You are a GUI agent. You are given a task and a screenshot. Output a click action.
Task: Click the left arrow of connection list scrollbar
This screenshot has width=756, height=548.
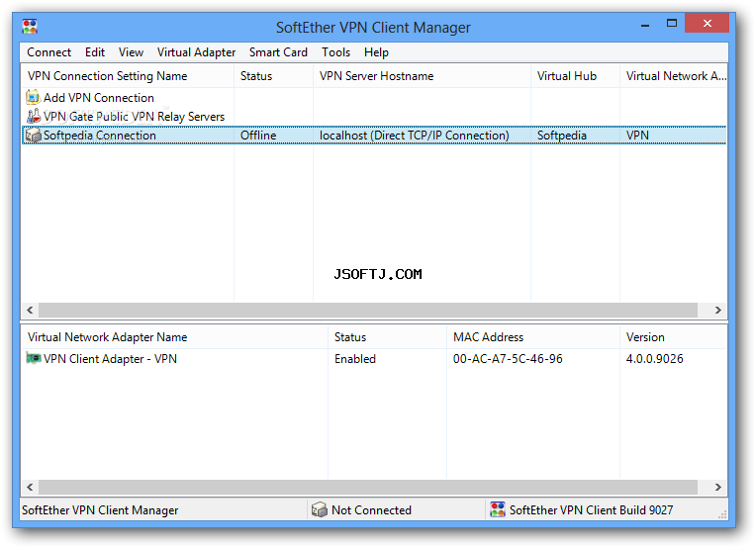point(30,310)
